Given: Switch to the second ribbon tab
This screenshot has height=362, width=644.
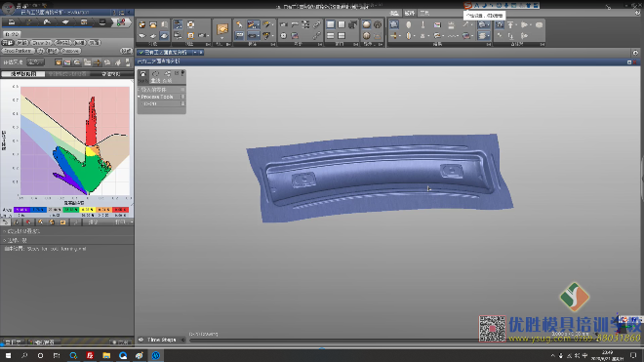Looking at the screenshot, I should tap(410, 13).
